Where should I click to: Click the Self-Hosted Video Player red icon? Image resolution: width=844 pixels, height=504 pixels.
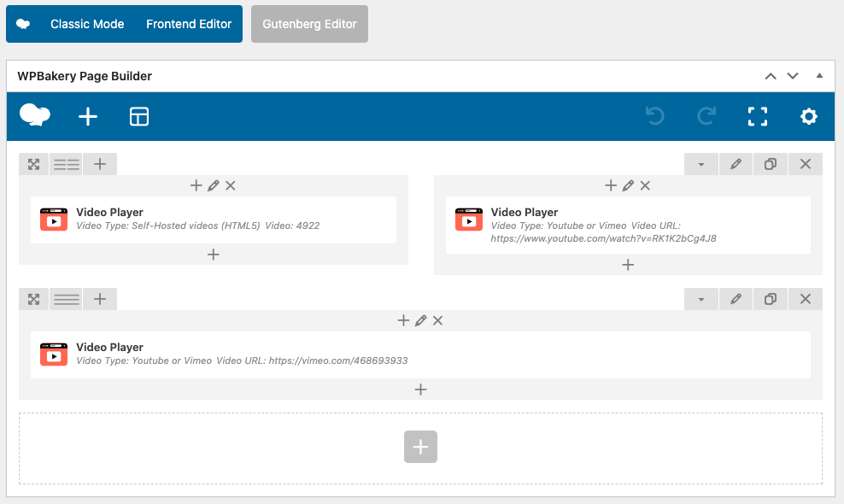click(x=54, y=220)
